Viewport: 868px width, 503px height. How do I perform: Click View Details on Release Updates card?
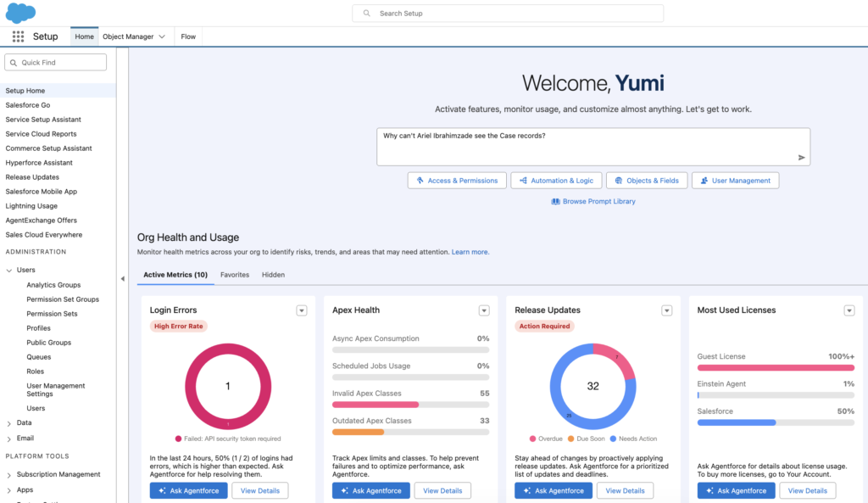coord(625,491)
